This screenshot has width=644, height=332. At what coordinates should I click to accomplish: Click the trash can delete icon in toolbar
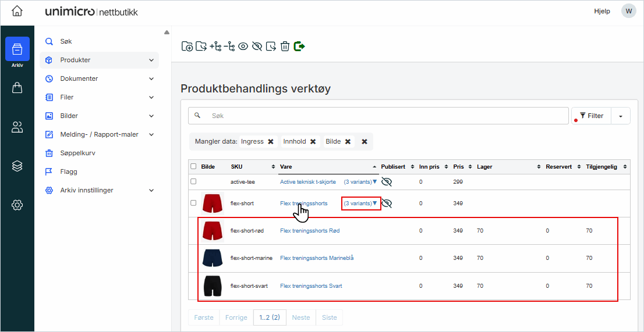click(285, 47)
